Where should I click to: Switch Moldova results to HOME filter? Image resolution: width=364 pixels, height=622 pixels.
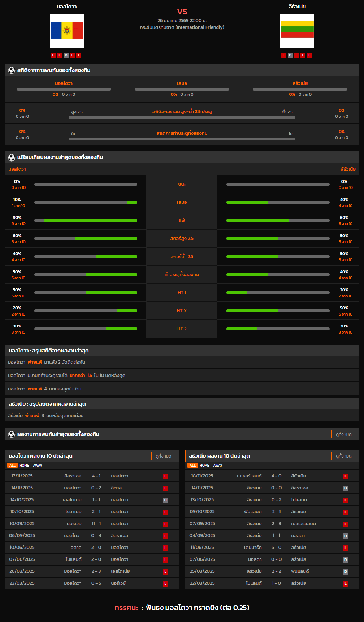coord(24,466)
